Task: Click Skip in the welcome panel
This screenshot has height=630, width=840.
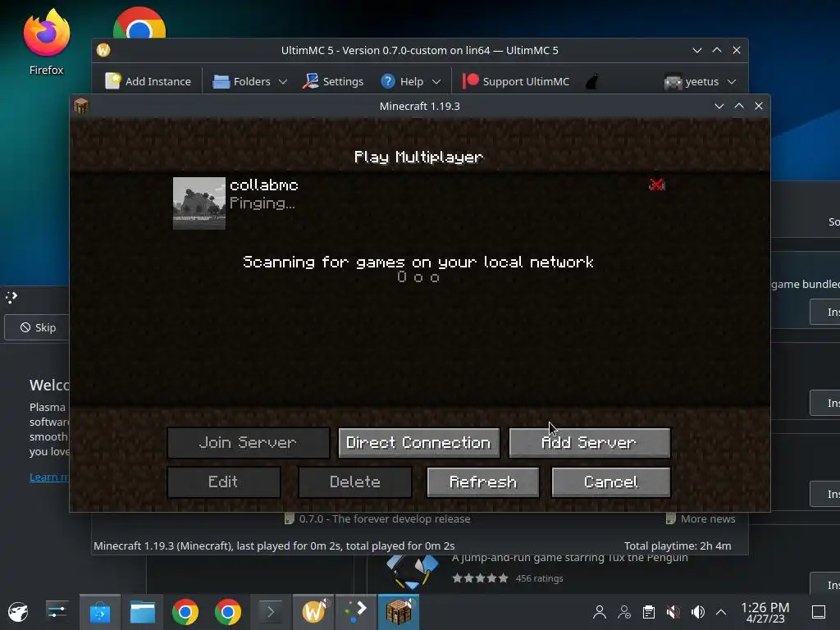Action: [x=36, y=327]
